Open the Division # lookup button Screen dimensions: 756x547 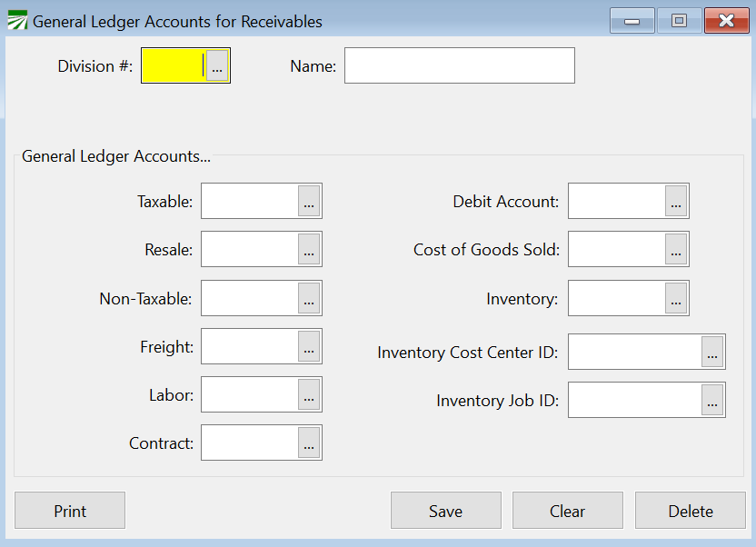(x=217, y=66)
